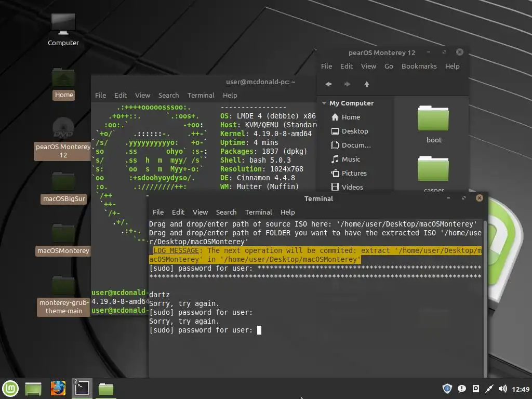Open the volume speaker tray icon

coord(503,389)
